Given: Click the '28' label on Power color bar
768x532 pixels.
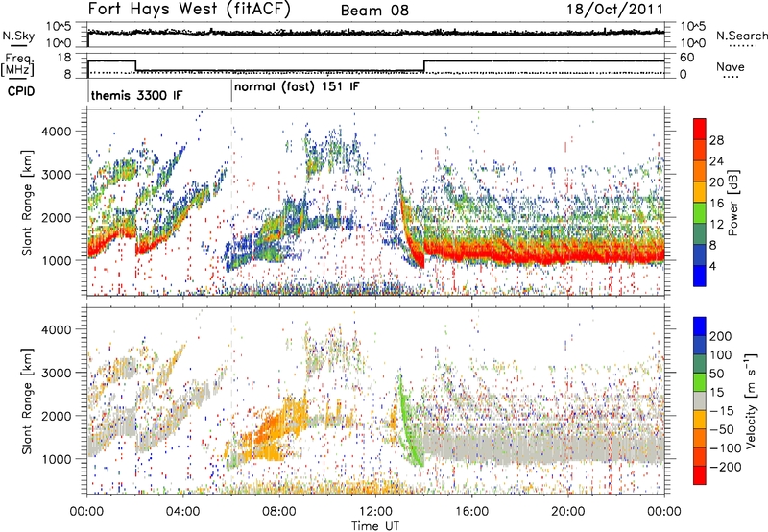Looking at the screenshot, I should click(x=716, y=140).
